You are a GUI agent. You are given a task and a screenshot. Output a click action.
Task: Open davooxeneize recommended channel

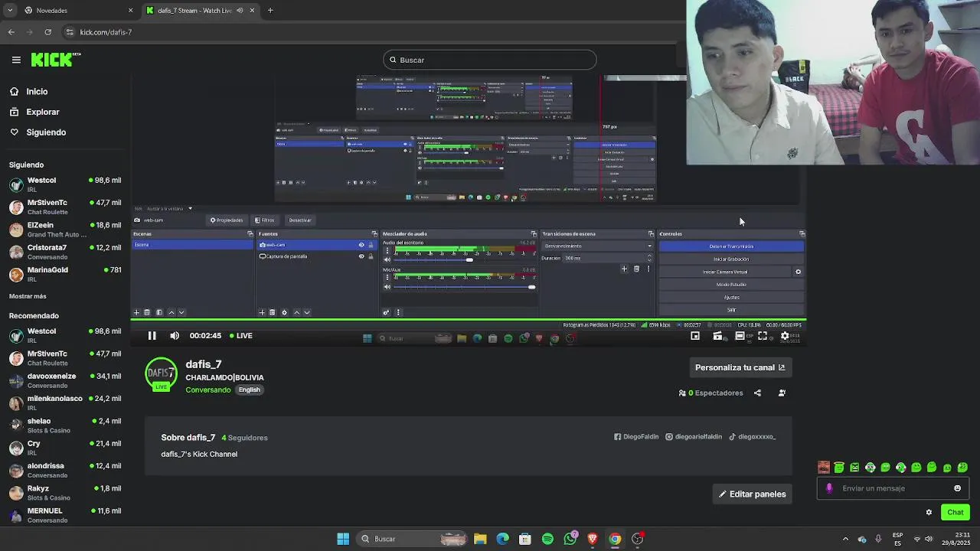64,380
